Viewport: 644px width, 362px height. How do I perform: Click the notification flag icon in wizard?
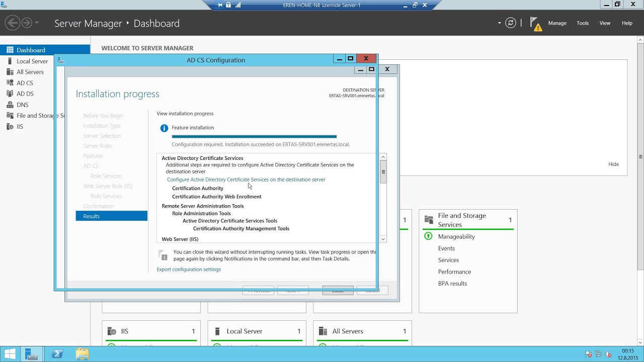pos(163,255)
